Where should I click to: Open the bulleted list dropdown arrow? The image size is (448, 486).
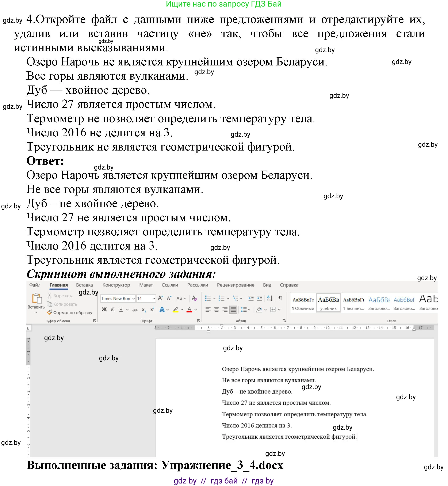click(x=214, y=299)
